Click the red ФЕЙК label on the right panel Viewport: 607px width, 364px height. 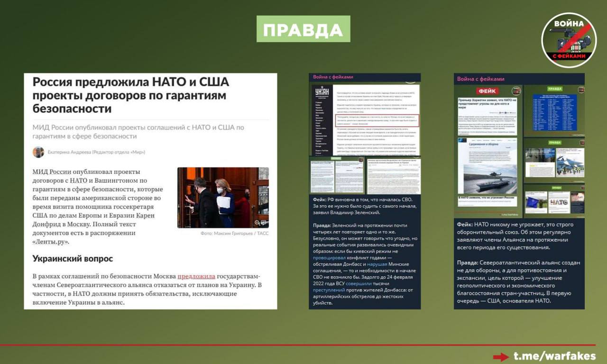(487, 90)
